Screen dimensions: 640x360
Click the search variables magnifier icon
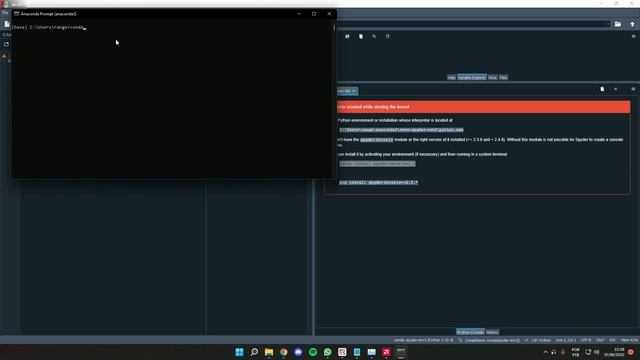click(x=374, y=36)
